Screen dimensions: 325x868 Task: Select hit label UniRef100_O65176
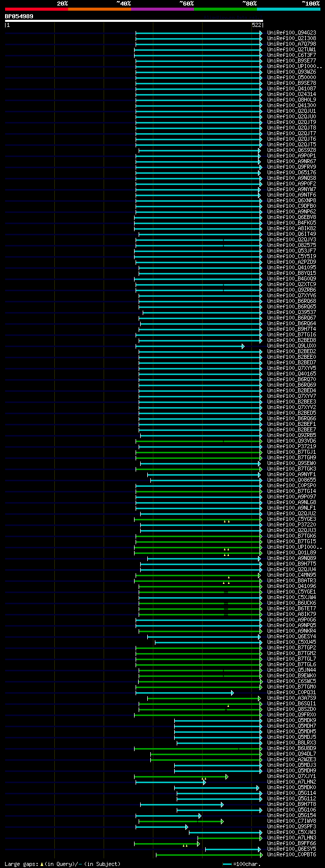291,173
